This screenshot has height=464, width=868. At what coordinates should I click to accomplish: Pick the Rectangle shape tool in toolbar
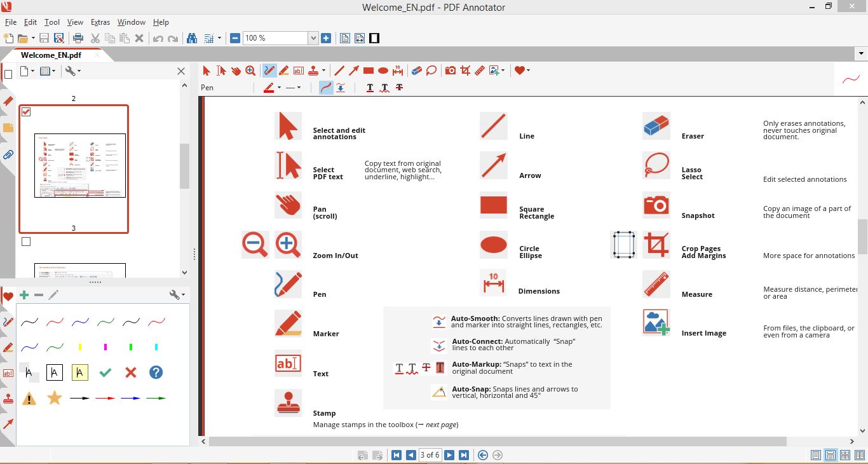pos(369,71)
